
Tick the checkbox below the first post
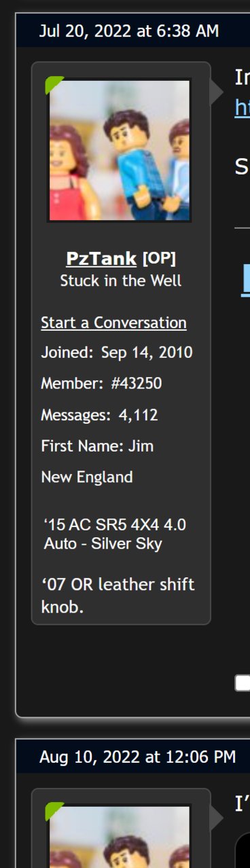pyautogui.click(x=243, y=683)
